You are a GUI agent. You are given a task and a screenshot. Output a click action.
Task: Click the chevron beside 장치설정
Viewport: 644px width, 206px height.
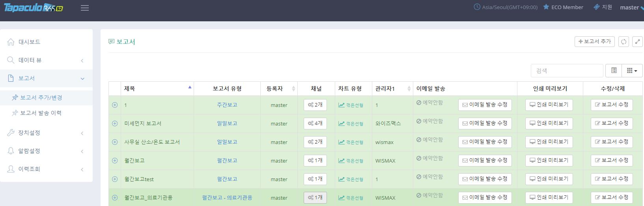coord(82,133)
